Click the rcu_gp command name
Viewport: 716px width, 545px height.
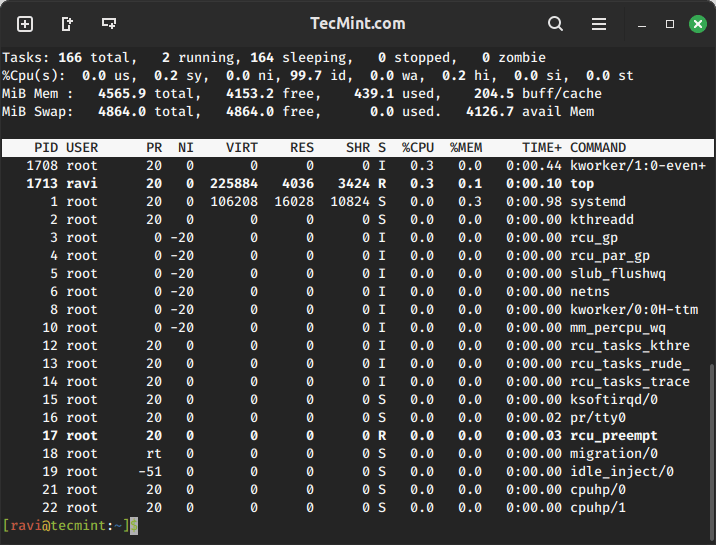594,238
